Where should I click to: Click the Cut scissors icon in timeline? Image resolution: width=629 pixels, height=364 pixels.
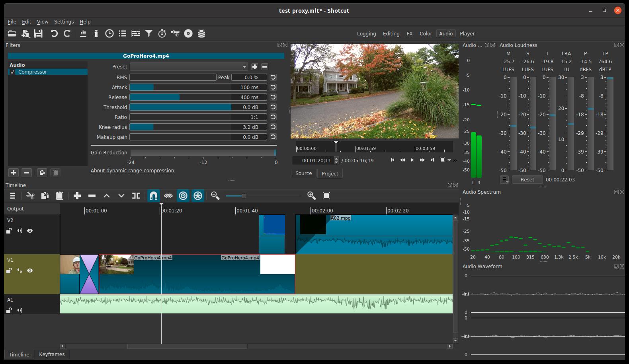click(30, 196)
